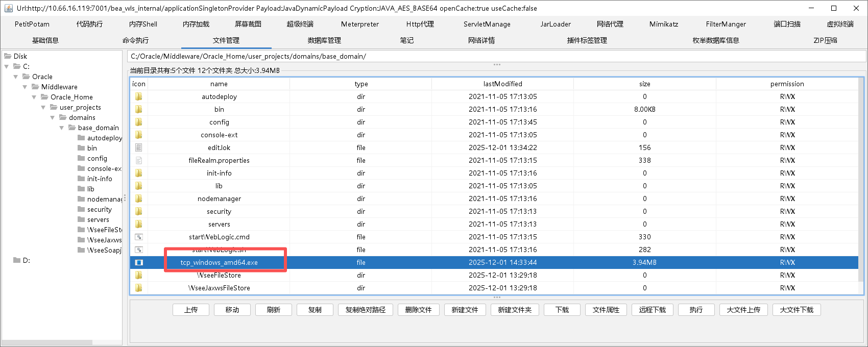The width and height of the screenshot is (868, 347).
Task: Click the 新建文件夹 button
Action: point(515,310)
